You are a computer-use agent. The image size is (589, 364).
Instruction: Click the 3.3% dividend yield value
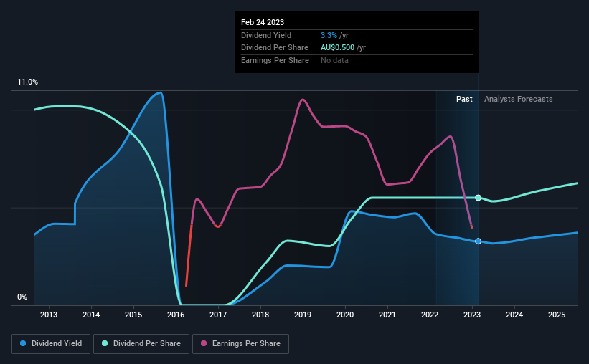coord(329,35)
